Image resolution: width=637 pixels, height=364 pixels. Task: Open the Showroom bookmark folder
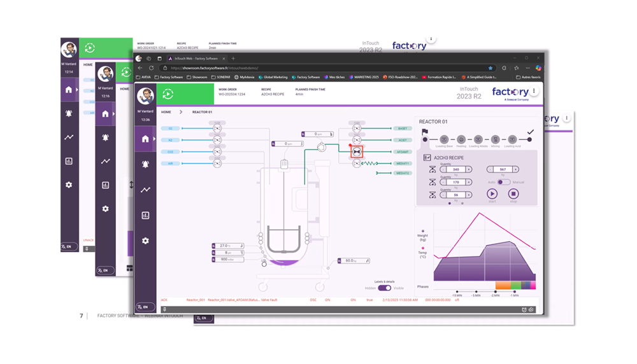(197, 77)
